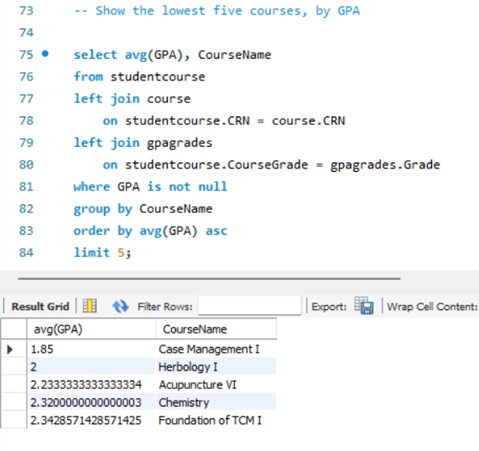Sort by the CourseName column header
Image resolution: width=479 pixels, height=451 pixels.
216,329
